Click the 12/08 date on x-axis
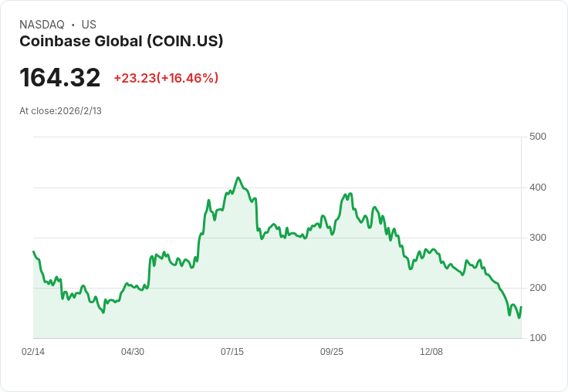This screenshot has height=392, width=568. [431, 352]
